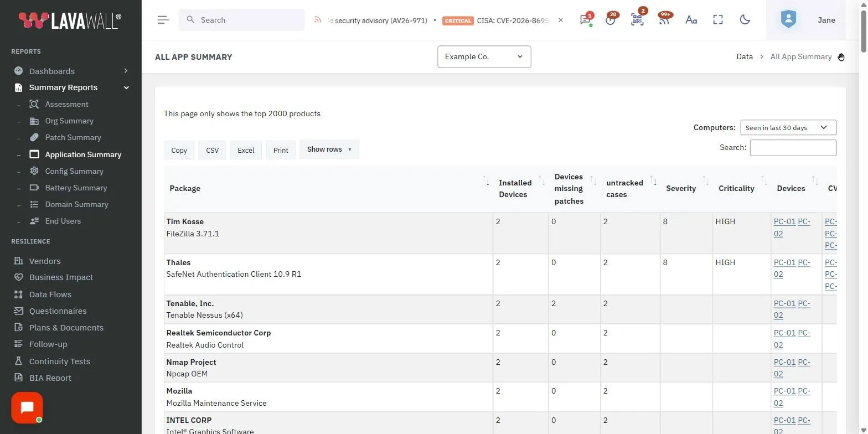
Task: Open the Example Co. organization dropdown
Action: click(484, 56)
